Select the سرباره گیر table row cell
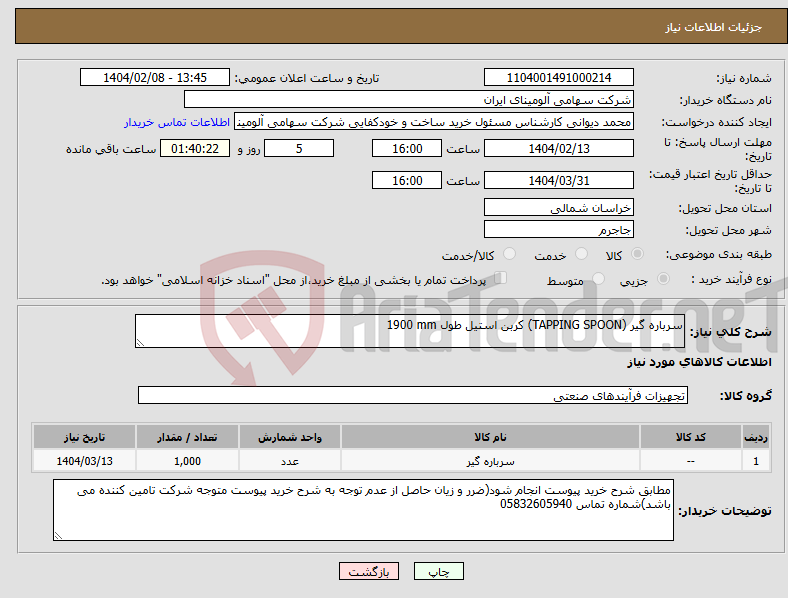This screenshot has width=788, height=598. 490,461
